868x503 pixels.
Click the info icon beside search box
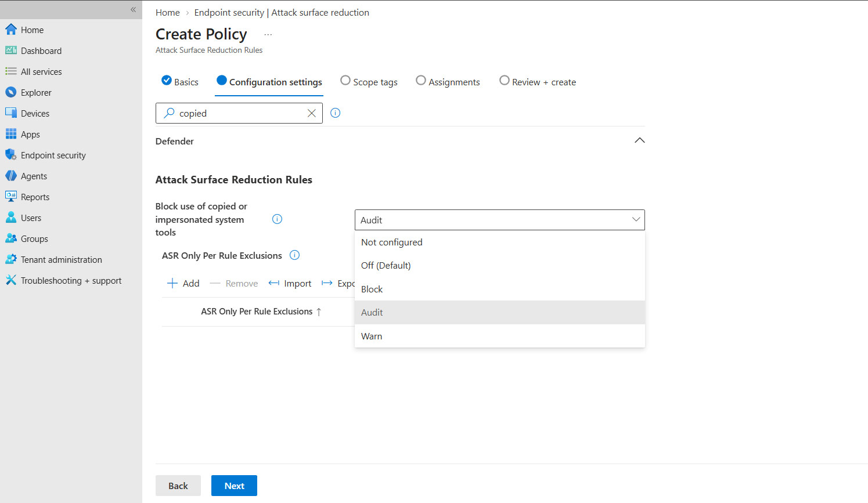point(335,113)
